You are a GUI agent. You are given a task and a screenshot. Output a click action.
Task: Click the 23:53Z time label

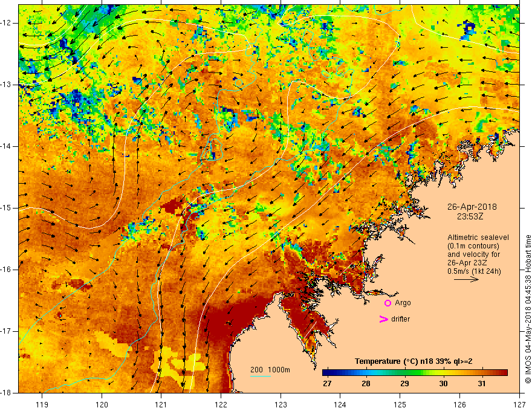point(470,216)
